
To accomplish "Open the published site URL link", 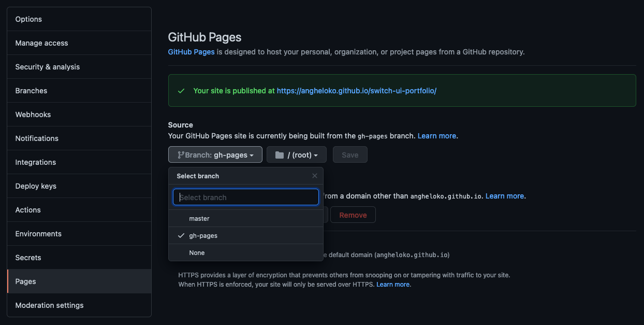I will 357,91.
